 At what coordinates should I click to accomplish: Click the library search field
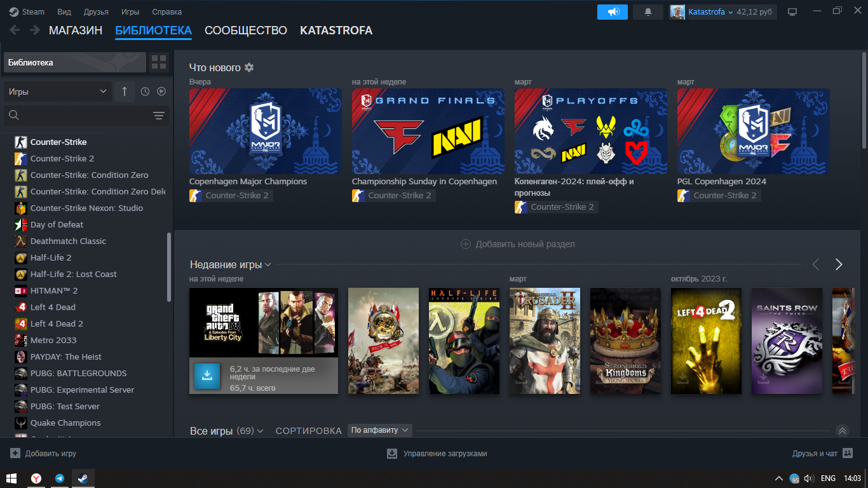pos(86,116)
